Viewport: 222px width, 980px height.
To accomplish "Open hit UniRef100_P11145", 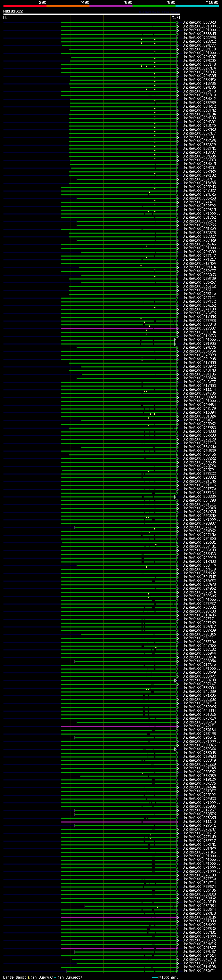I will (199, 822).
